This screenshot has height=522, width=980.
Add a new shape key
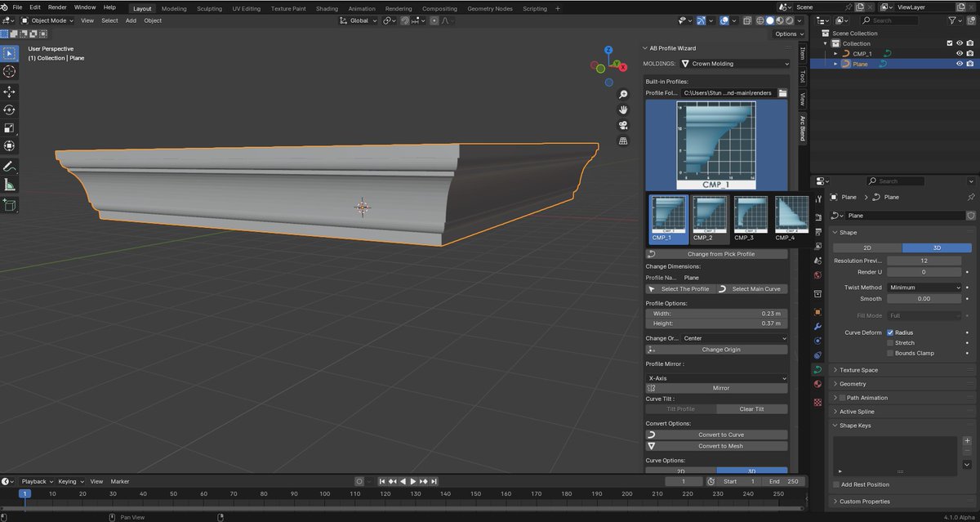pos(967,441)
